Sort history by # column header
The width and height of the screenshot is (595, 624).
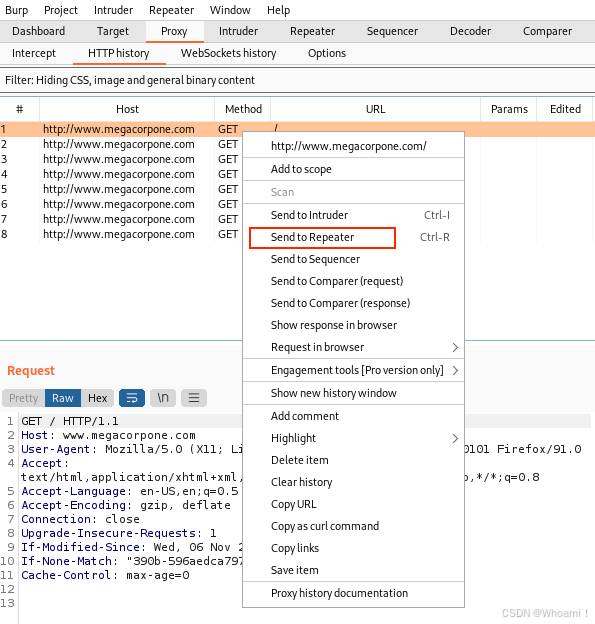click(x=20, y=109)
